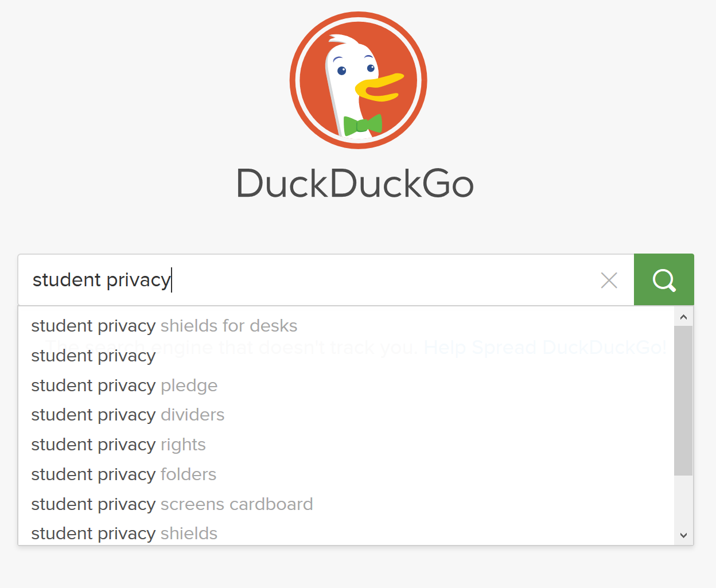716x588 pixels.
Task: Open "student privacy folders" suggestion
Action: pyautogui.click(x=124, y=474)
